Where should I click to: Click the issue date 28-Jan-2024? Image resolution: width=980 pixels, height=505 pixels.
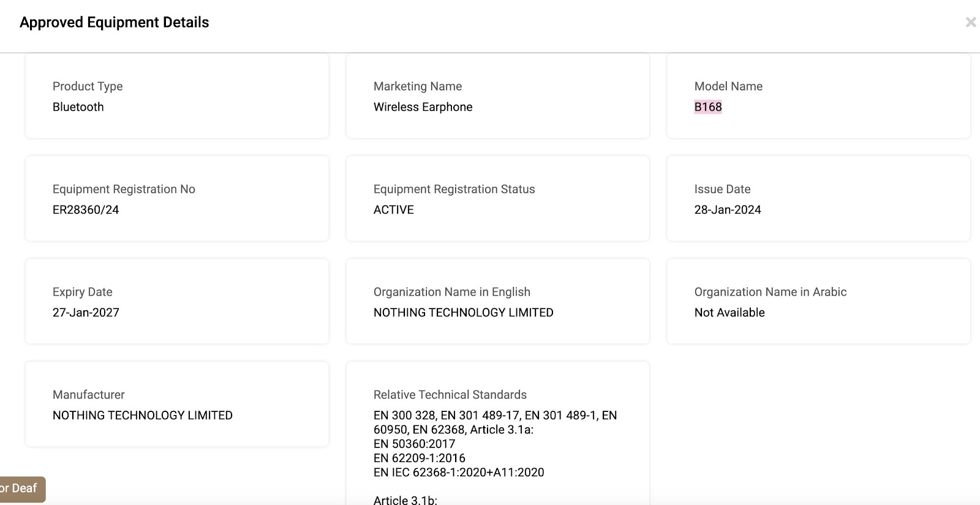(727, 210)
